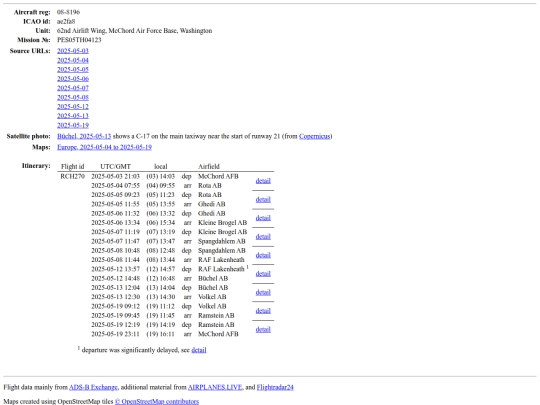The image size is (540, 405).
Task: Click the 2025-05-04 07:55 arrival time
Action: click(115, 186)
